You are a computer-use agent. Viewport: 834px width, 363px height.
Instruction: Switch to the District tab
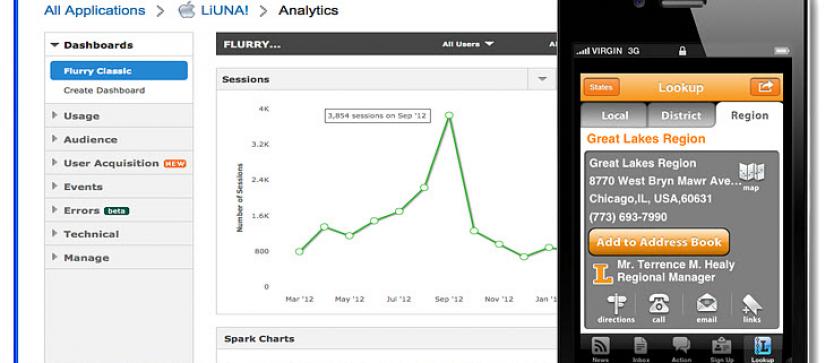(x=681, y=116)
